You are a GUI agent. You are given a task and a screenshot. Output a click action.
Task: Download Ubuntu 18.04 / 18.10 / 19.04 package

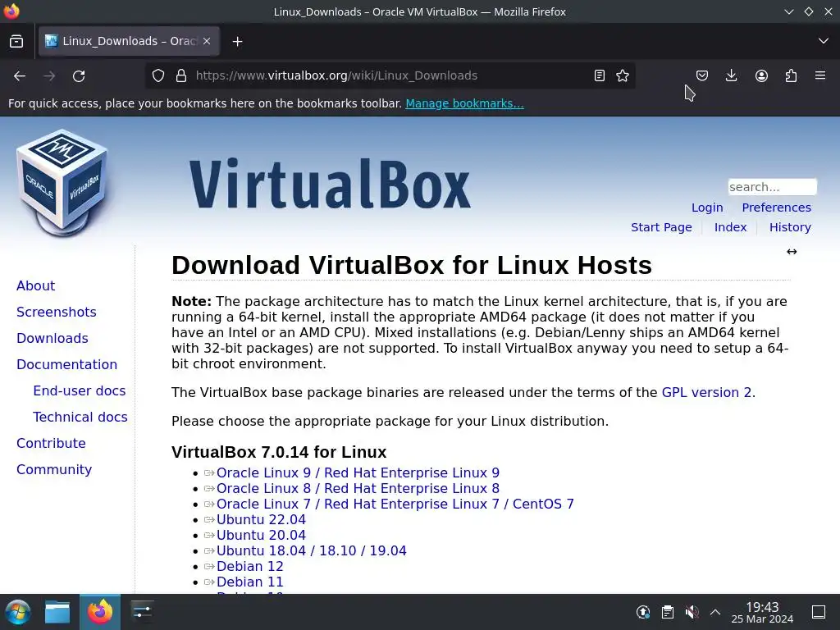(311, 550)
